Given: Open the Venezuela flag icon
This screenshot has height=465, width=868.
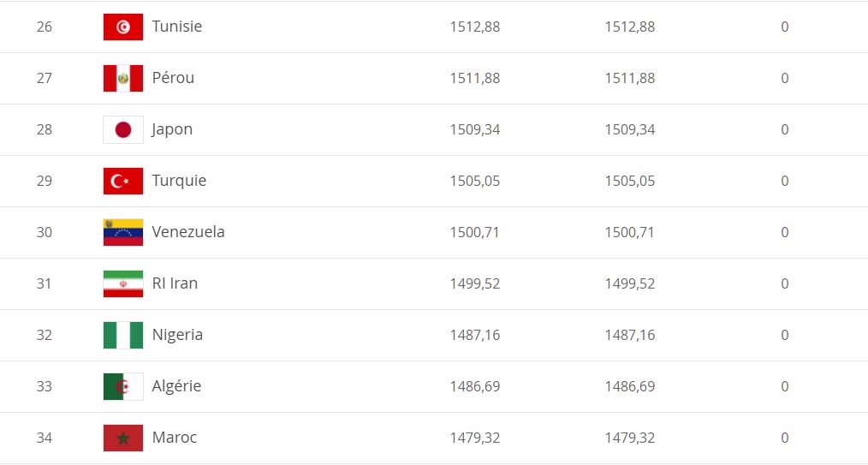Looking at the screenshot, I should (x=123, y=232).
